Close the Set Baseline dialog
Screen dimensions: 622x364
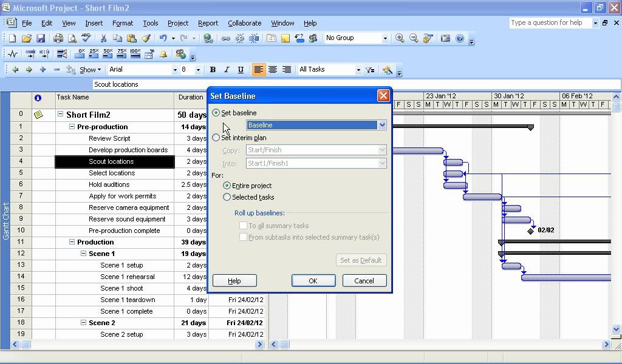383,96
